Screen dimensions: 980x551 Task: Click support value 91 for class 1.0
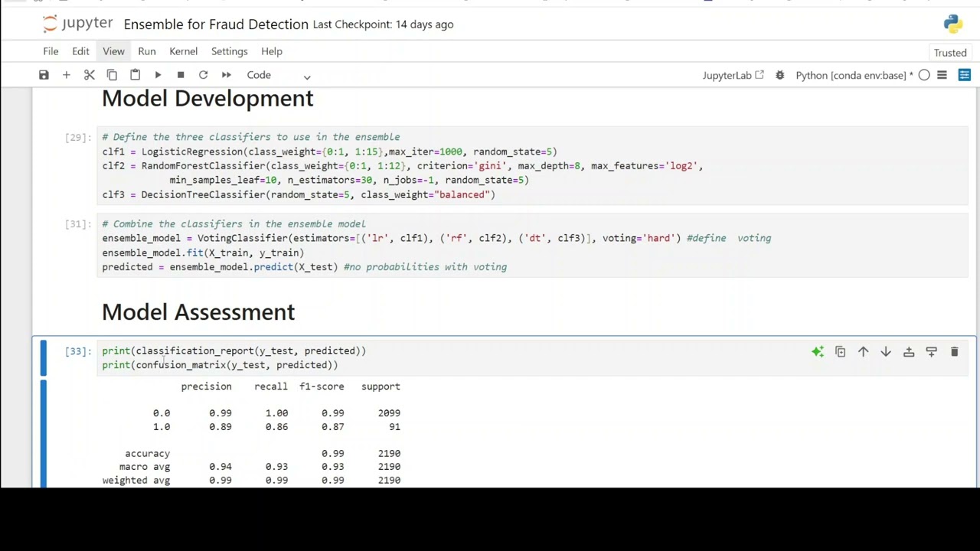tap(394, 427)
